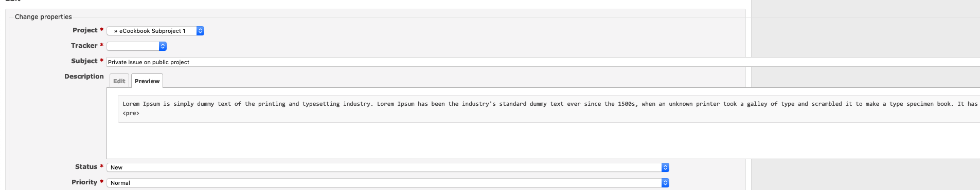This screenshot has height=190, width=980.
Task: Click the blue arrow icon of Tracker select
Action: point(163,46)
